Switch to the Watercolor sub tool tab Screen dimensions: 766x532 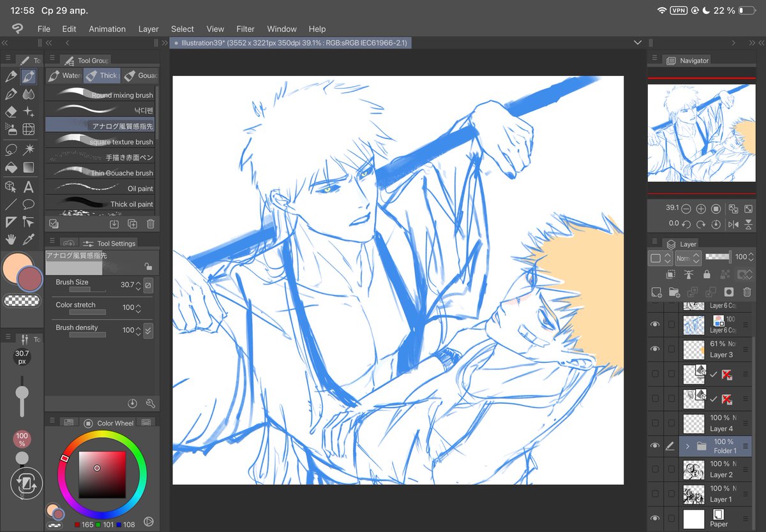tap(64, 75)
